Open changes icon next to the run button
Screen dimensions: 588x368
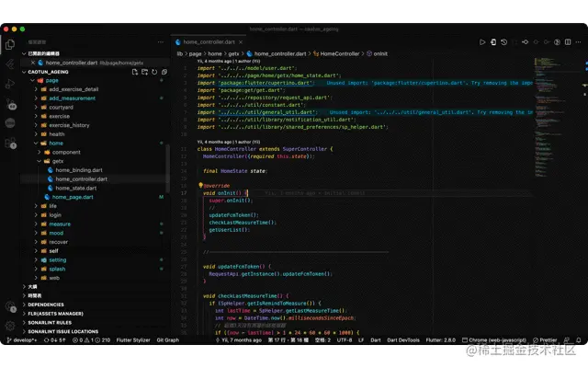(x=493, y=42)
